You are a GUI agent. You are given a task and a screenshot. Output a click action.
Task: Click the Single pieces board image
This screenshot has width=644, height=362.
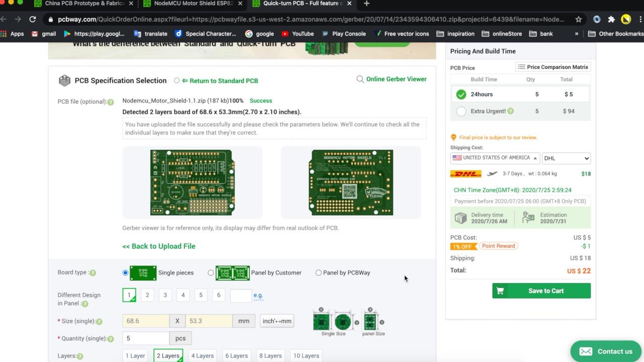(143, 273)
